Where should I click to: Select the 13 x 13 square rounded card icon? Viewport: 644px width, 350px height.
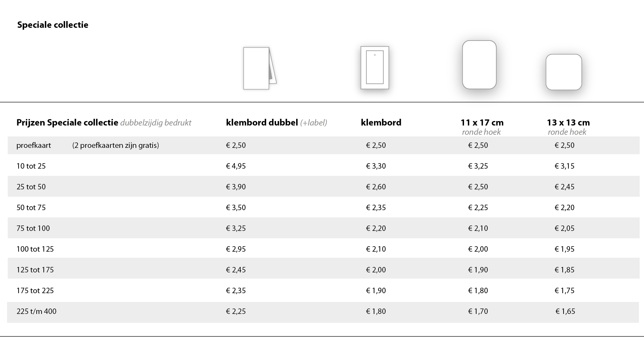(564, 72)
